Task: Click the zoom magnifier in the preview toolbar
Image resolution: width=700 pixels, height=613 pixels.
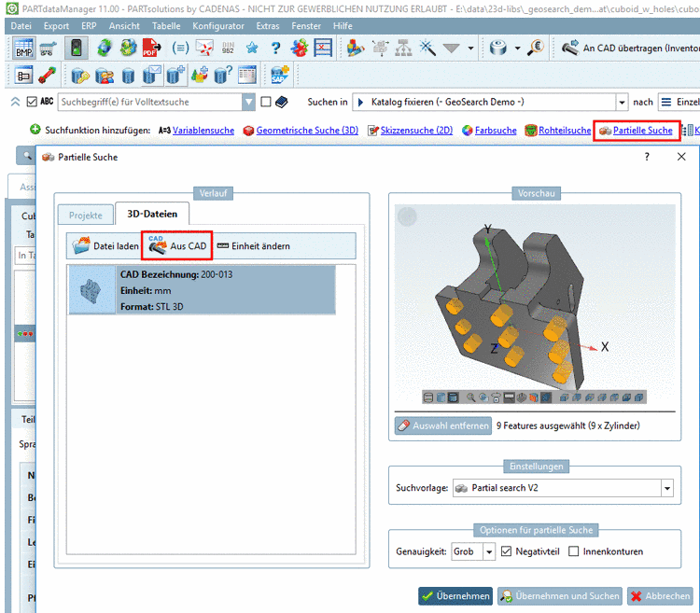Action: (x=471, y=397)
